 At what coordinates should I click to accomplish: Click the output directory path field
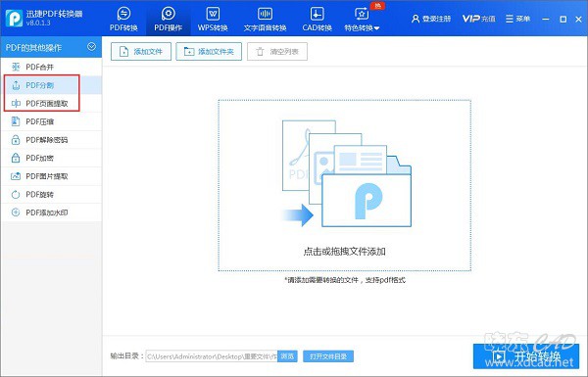(212, 356)
